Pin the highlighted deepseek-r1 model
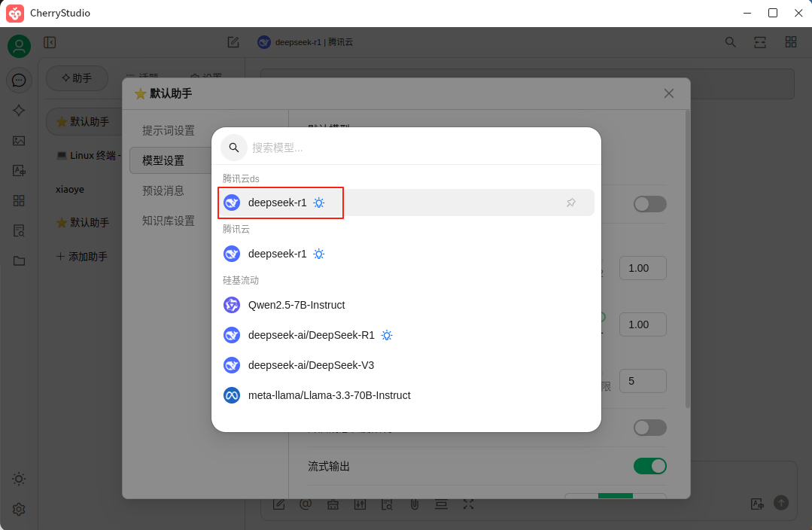This screenshot has width=812, height=530. pyautogui.click(x=570, y=203)
